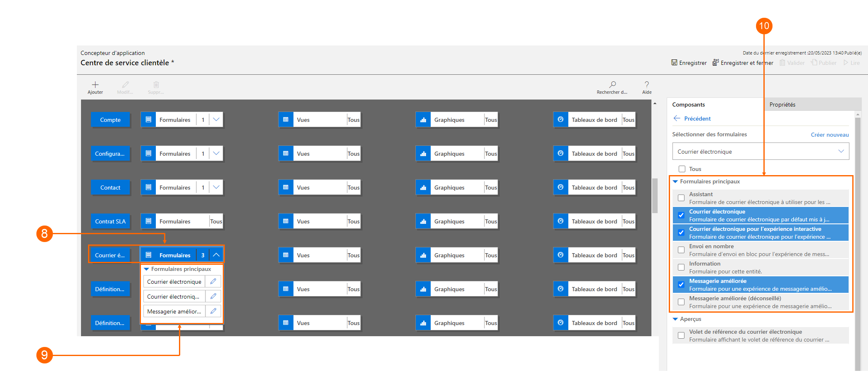Uncheck Courrier électronique pour l'expérience interactive
Image resolution: width=868 pixels, height=387 pixels.
[681, 233]
